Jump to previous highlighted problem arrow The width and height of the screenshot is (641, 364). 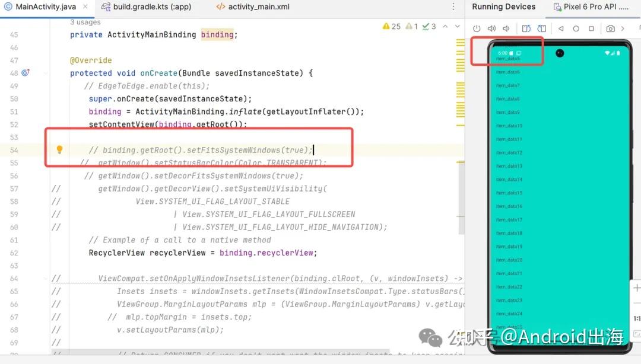(445, 27)
